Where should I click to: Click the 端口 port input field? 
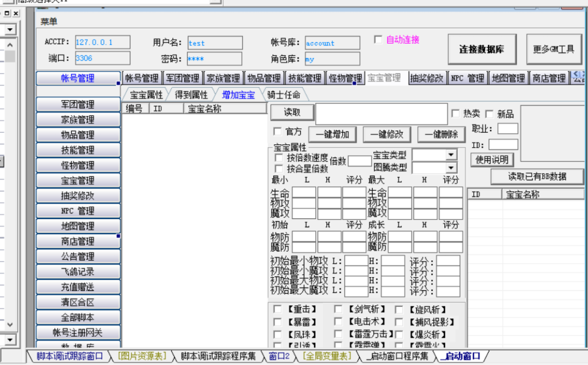[102, 58]
